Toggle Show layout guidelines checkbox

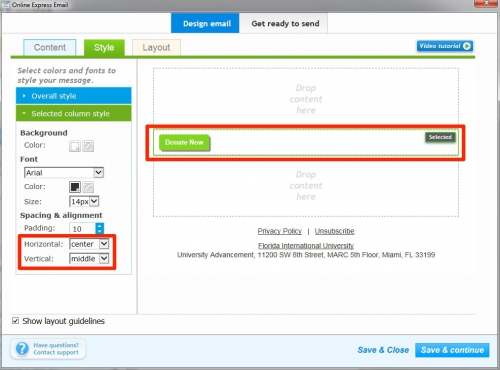(x=15, y=321)
